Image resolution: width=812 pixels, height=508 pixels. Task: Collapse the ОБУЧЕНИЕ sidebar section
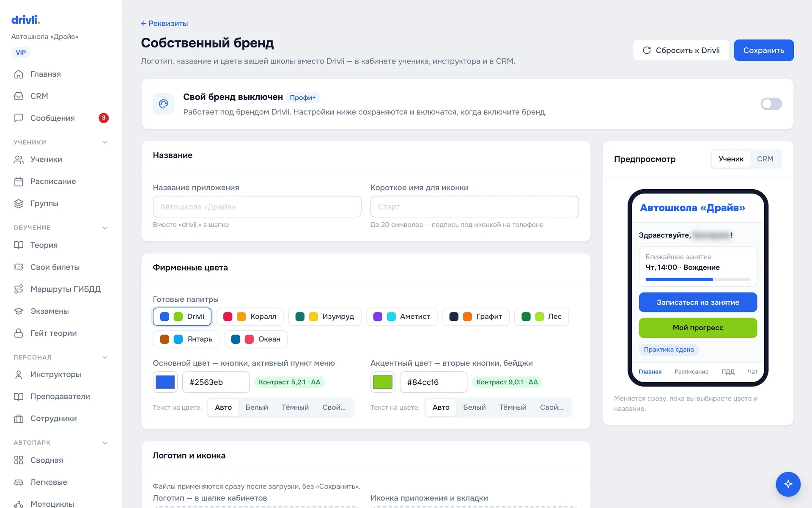tap(105, 228)
